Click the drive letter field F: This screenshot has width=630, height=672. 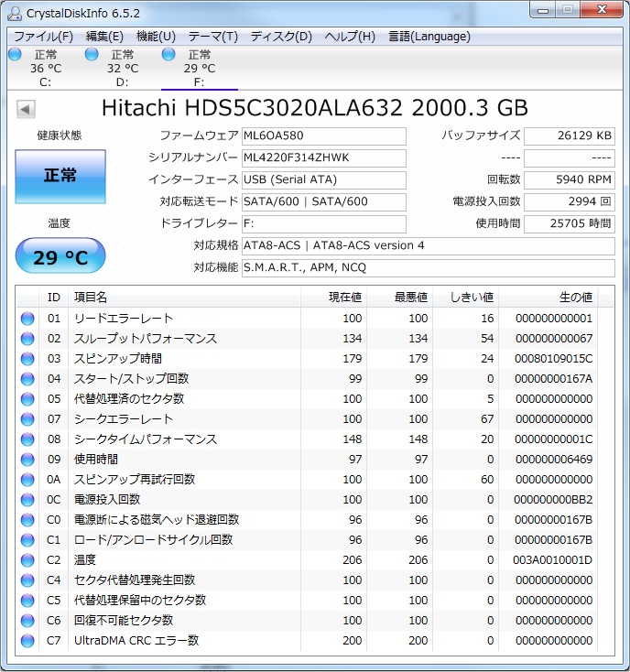click(323, 224)
